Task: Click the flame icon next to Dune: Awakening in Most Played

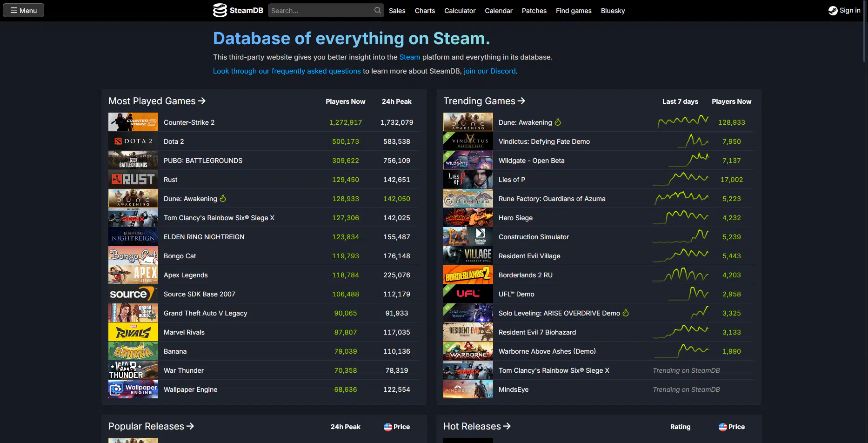Action: (x=223, y=199)
